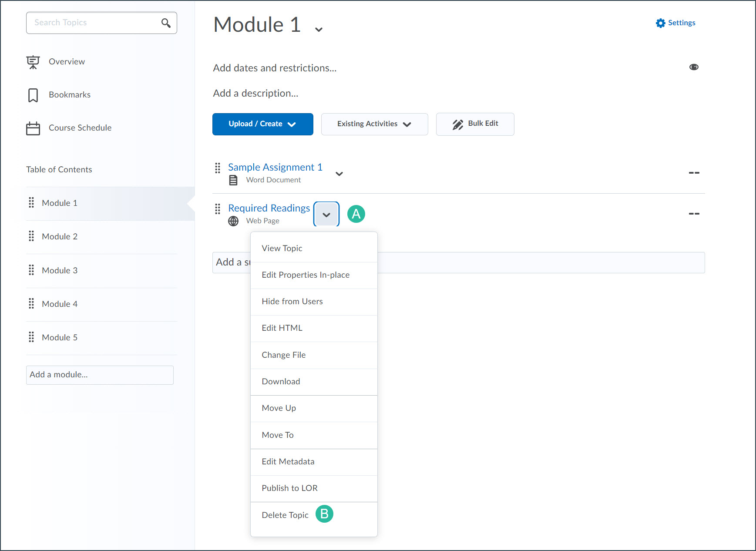The width and height of the screenshot is (756, 551).
Task: Toggle completion indicator for Sample Assignment 1
Action: pos(694,173)
